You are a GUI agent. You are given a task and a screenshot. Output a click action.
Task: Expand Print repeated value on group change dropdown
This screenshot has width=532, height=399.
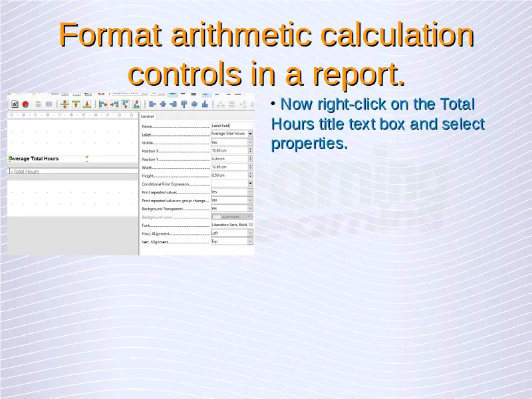(251, 200)
